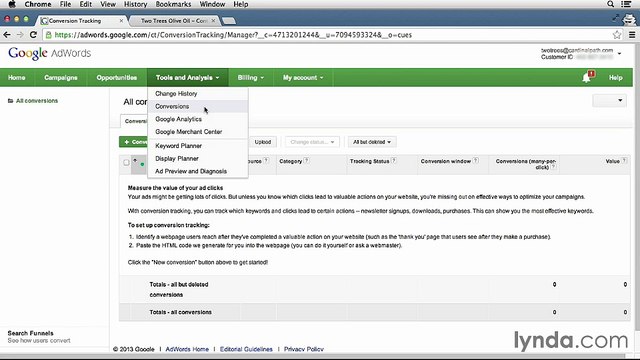This screenshot has width=640, height=360.
Task: Open the My account dropdown
Action: tap(303, 78)
